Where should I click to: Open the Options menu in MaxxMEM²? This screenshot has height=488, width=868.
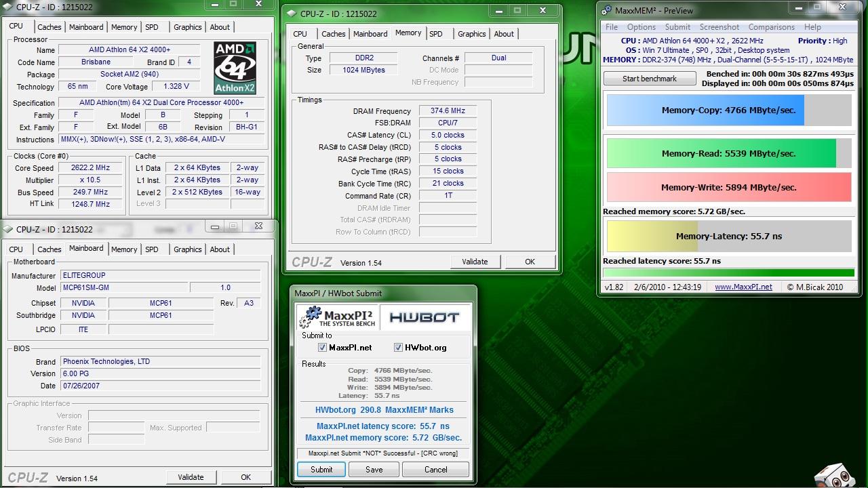coord(641,27)
